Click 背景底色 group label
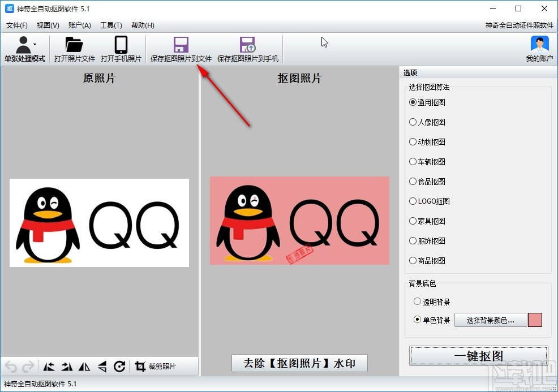 pos(422,283)
